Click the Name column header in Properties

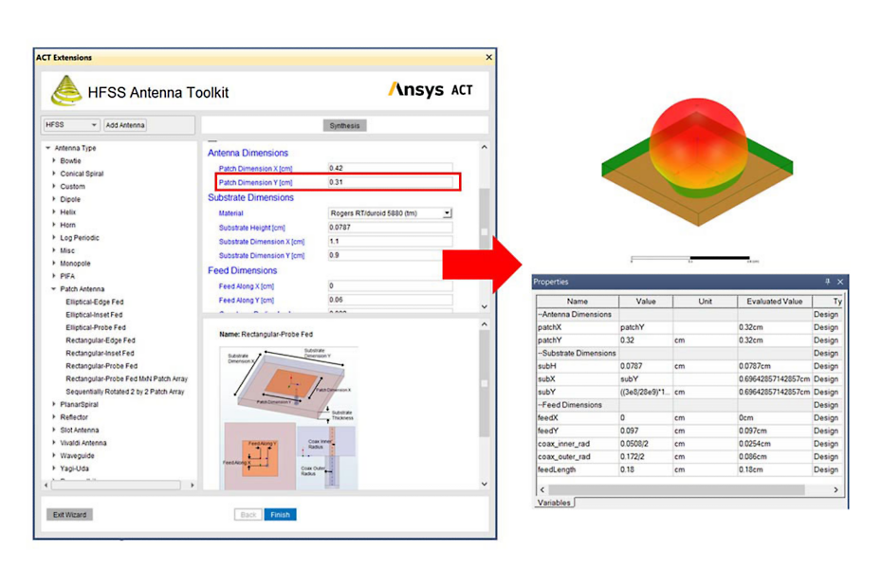click(x=578, y=302)
